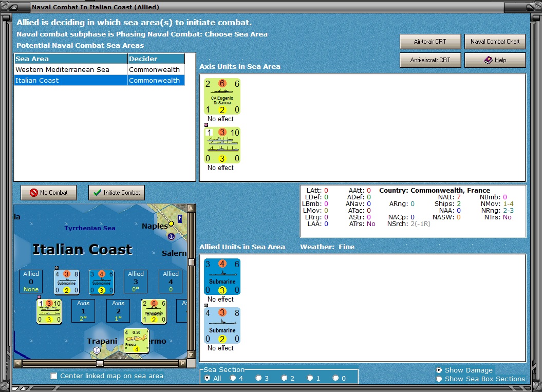
Task: Click Trapani port anchor icon on map
Action: pos(97,350)
